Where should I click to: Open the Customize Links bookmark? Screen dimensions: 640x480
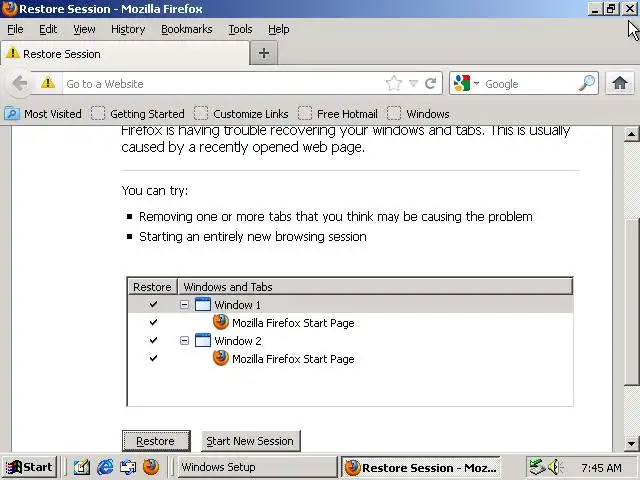coord(242,114)
